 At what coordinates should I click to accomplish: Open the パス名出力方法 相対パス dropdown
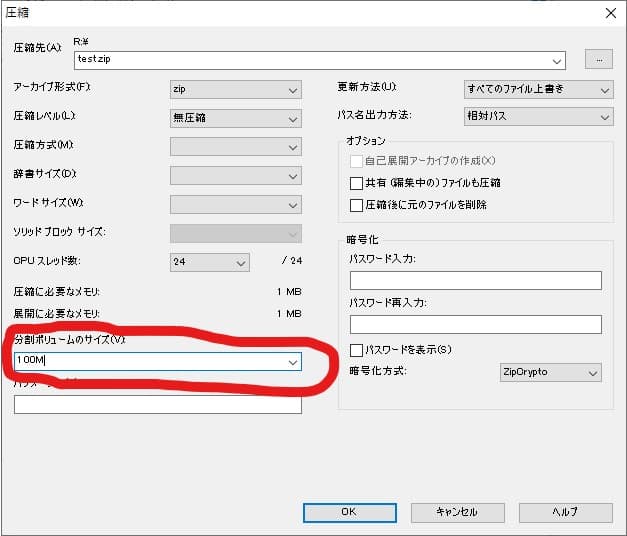539,116
